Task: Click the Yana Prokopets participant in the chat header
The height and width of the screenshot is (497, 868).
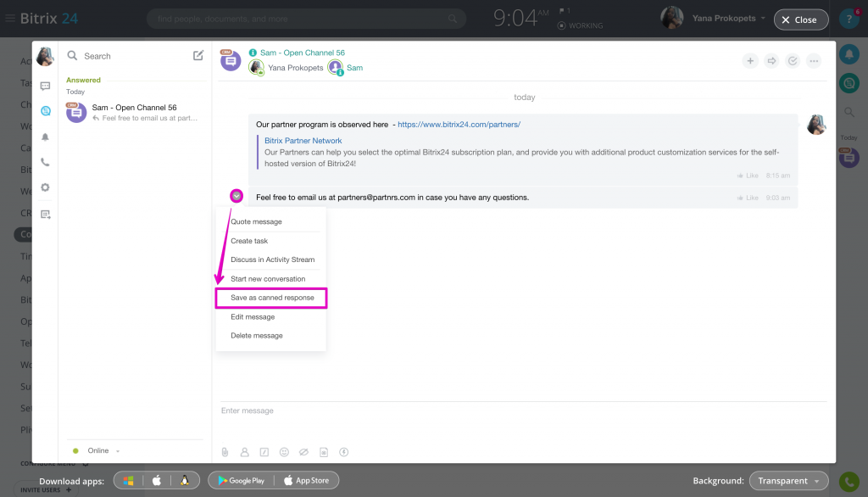Action: point(296,68)
